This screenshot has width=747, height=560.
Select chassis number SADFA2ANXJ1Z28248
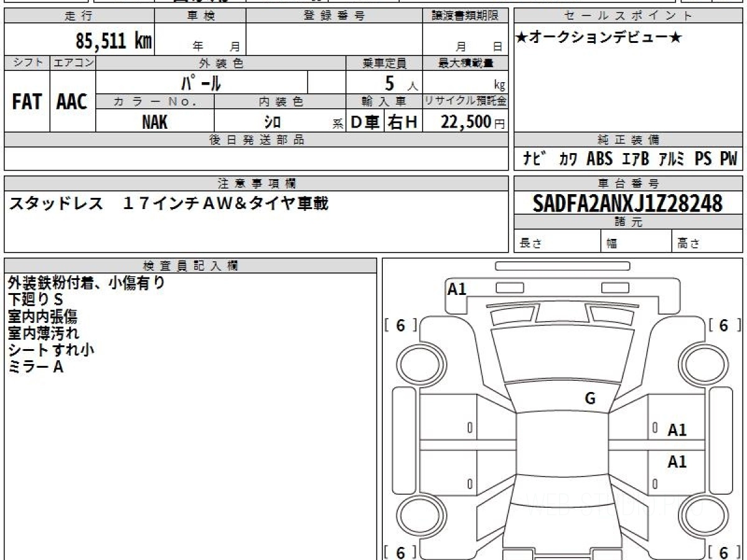pos(627,203)
